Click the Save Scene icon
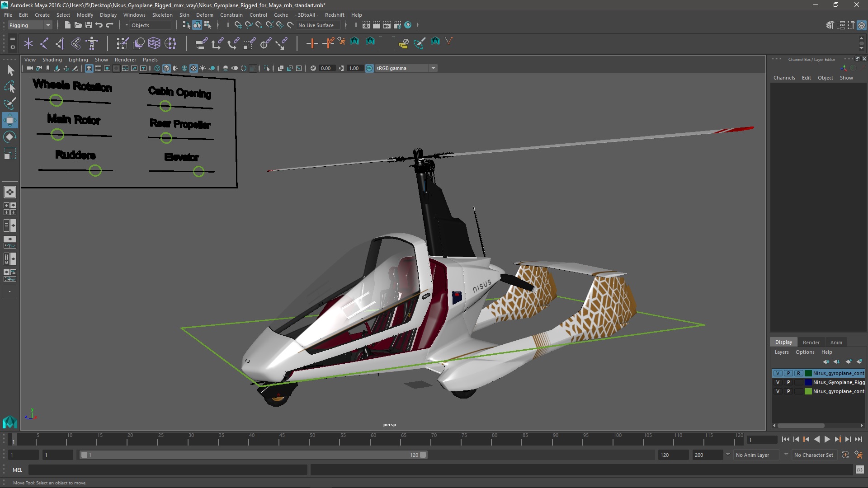Screen dimensions: 868x488 (89, 25)
